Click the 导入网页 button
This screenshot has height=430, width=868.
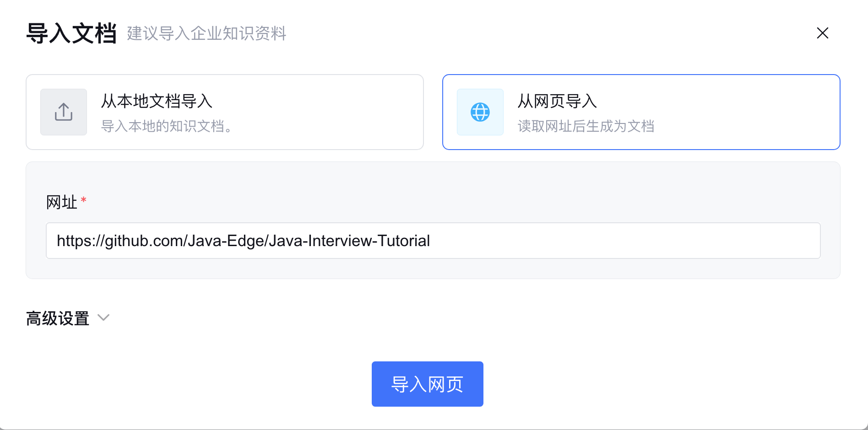click(427, 384)
